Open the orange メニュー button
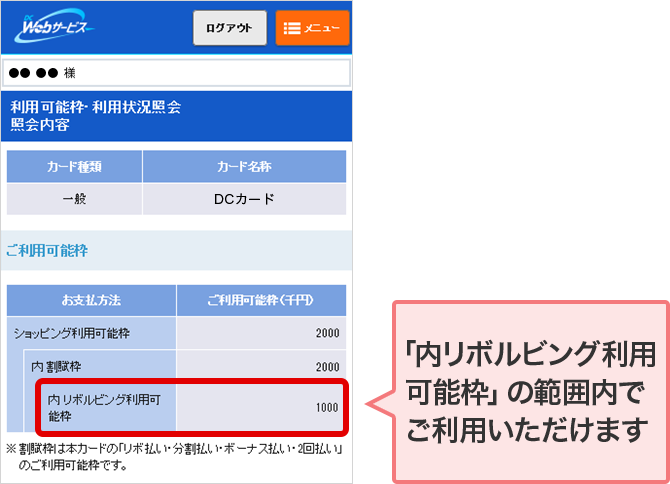This screenshot has width=670, height=484. coord(312,28)
